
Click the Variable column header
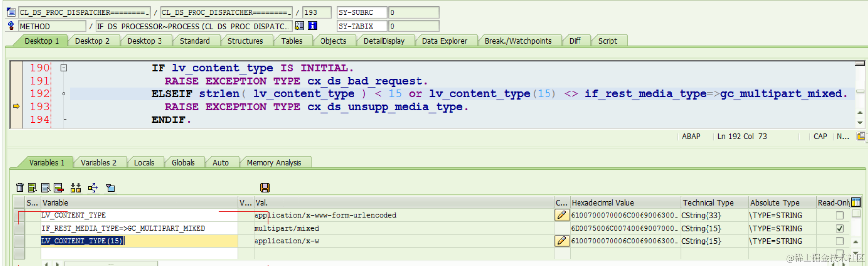click(x=139, y=202)
